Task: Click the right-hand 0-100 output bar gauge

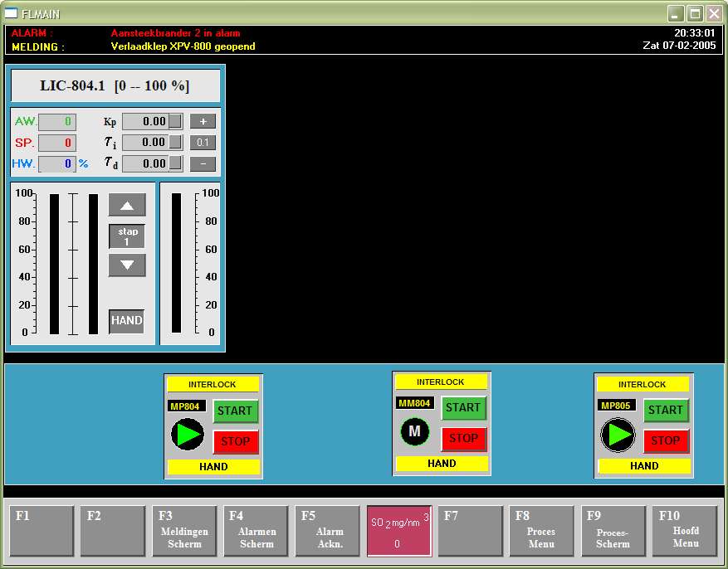Action: (176, 263)
